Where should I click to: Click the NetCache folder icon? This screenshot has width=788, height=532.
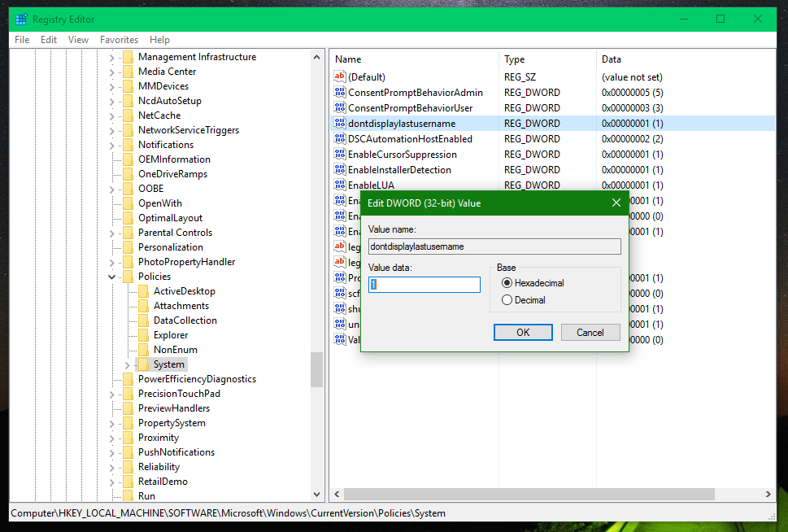coord(128,116)
